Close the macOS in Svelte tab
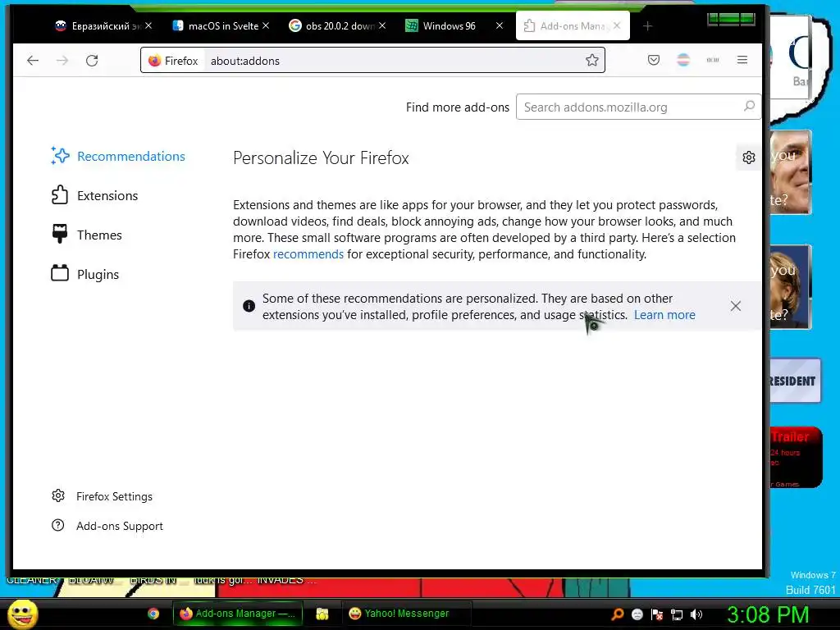 pos(266,25)
